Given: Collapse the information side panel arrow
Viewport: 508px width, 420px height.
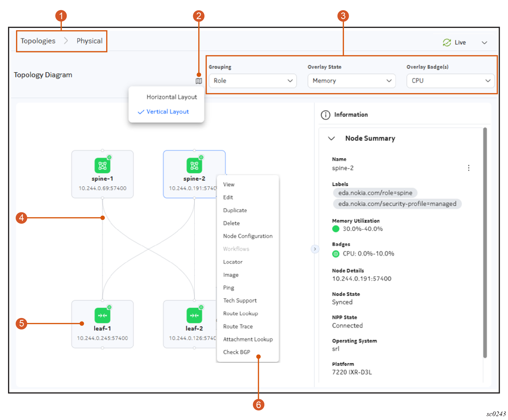Looking at the screenshot, I should [x=315, y=249].
